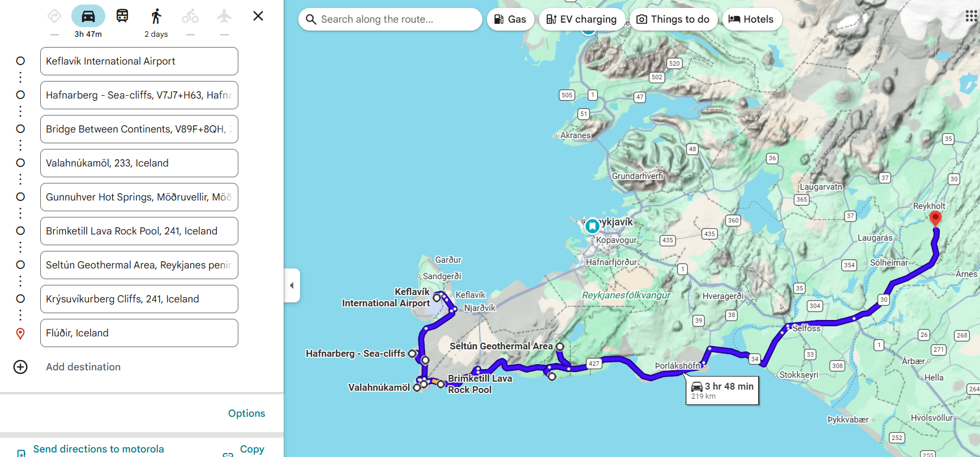The height and width of the screenshot is (457, 980).
Task: Edit Brimketill Lava Rock Pool stop field
Action: click(139, 231)
